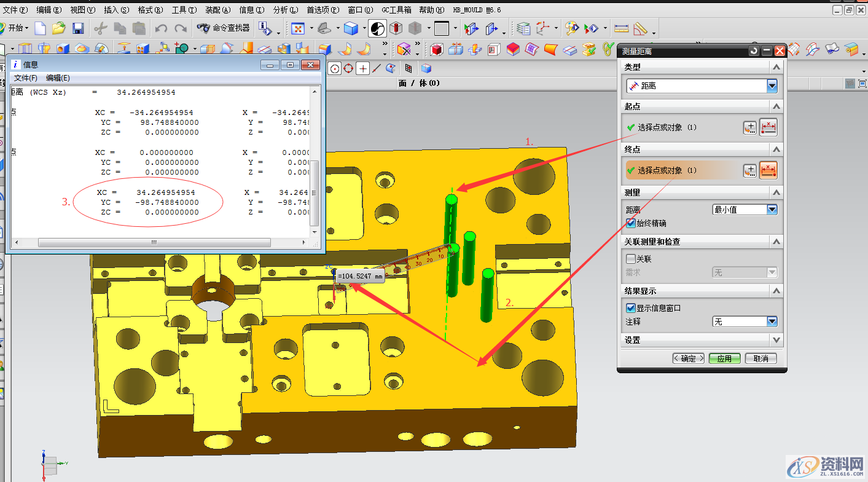Click the Measure Angle protractor icon

(x=641, y=28)
